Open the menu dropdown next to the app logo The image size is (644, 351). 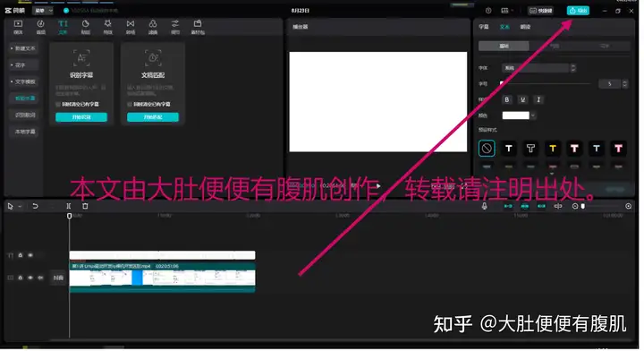43,10
